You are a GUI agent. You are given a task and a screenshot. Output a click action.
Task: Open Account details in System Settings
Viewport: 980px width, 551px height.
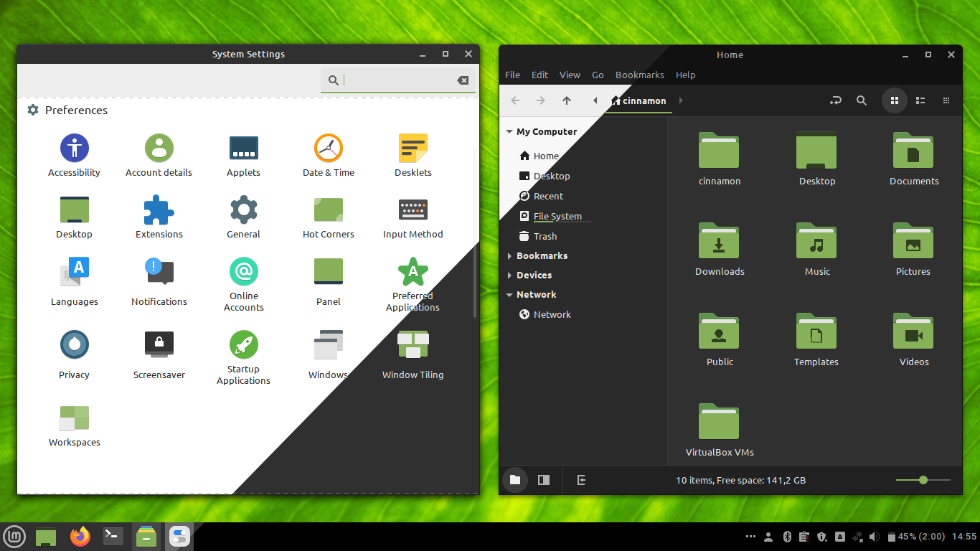159,156
